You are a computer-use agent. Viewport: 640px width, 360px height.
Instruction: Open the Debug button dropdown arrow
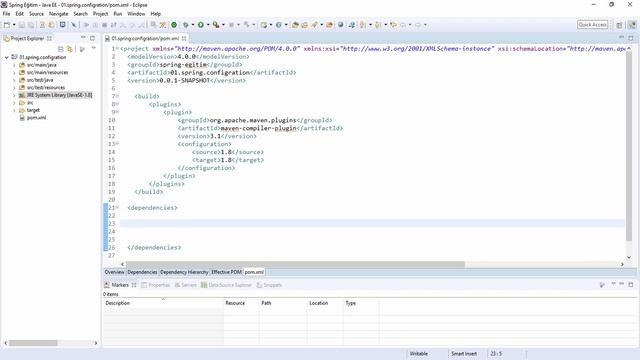[x=193, y=25]
